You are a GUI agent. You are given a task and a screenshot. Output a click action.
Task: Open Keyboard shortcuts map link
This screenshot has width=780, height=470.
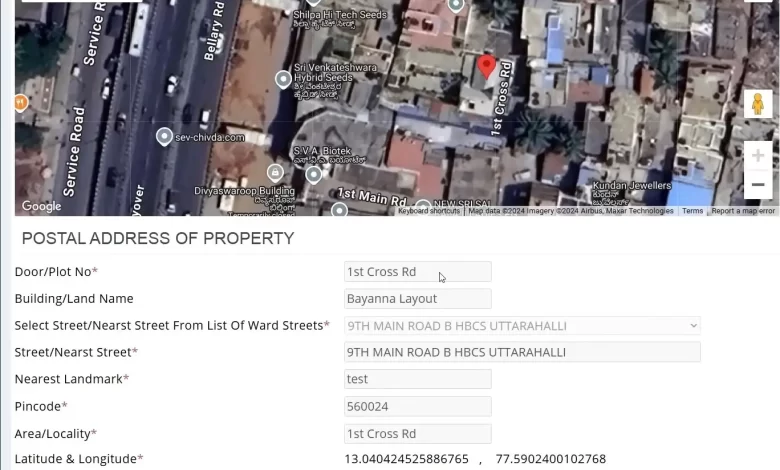point(429,211)
